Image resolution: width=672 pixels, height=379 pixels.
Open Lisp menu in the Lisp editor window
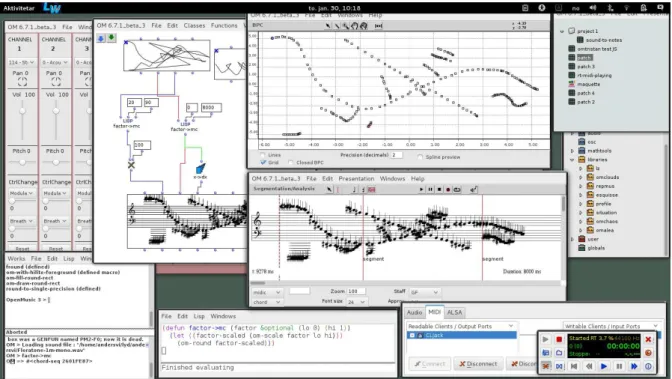click(199, 316)
